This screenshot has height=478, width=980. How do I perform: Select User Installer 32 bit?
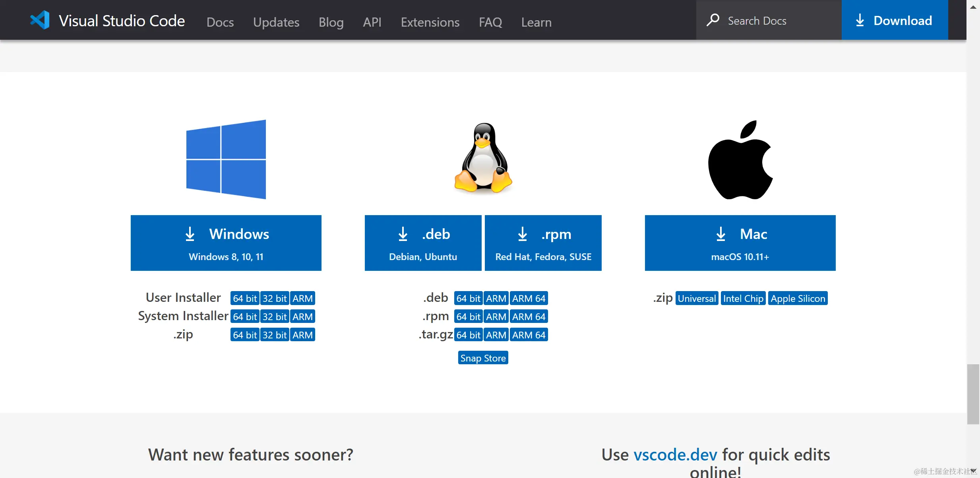pos(275,298)
